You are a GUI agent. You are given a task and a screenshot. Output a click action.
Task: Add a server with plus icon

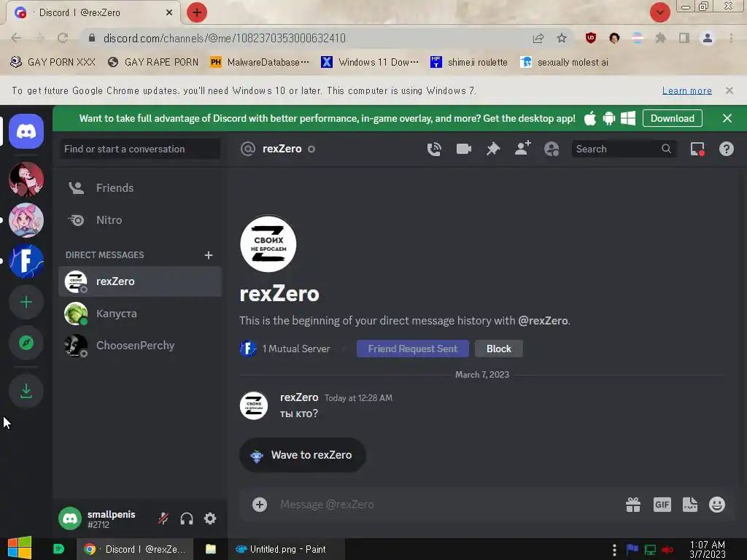[26, 302]
